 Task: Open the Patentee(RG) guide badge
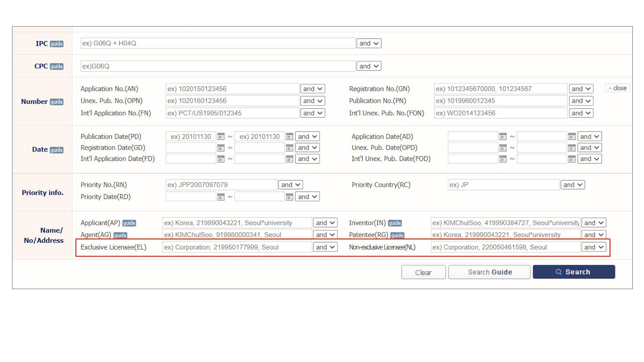397,235
